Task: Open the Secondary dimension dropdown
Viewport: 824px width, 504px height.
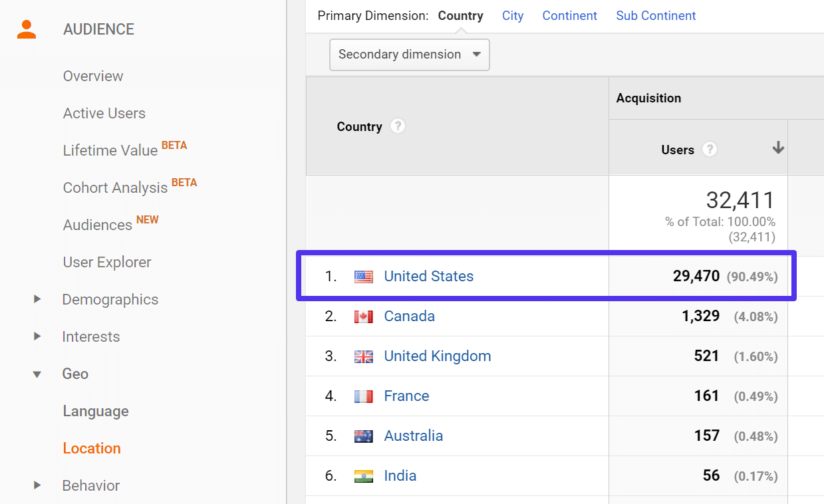Action: [408, 54]
